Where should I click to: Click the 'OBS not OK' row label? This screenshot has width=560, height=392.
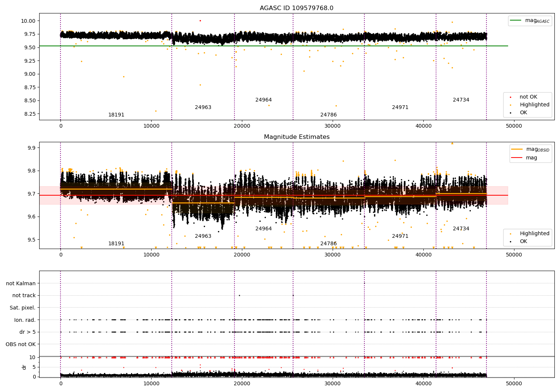[21, 344]
